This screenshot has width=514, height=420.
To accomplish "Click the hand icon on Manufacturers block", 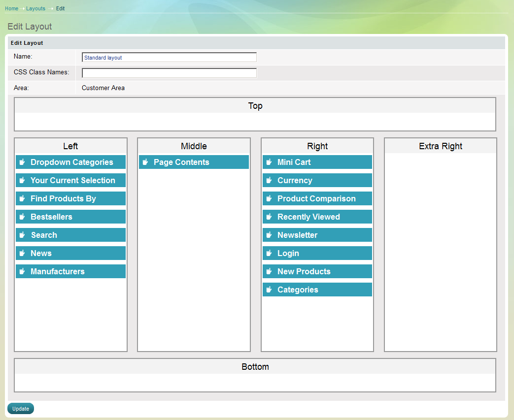I will pos(22,271).
